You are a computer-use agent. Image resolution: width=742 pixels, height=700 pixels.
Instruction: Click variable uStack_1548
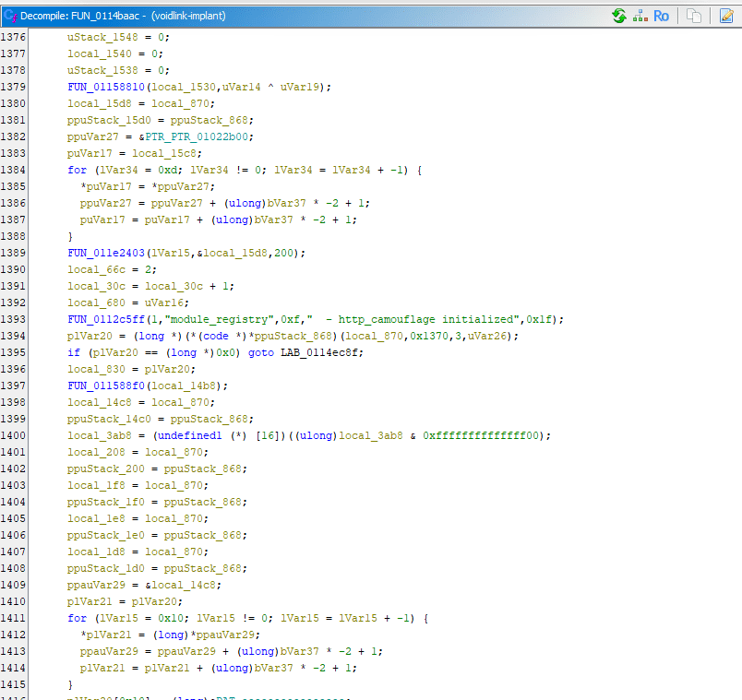102,37
